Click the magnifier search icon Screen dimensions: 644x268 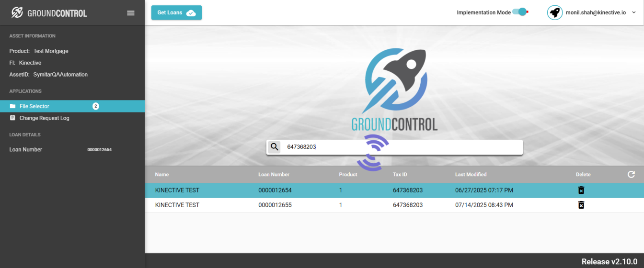pyautogui.click(x=274, y=147)
